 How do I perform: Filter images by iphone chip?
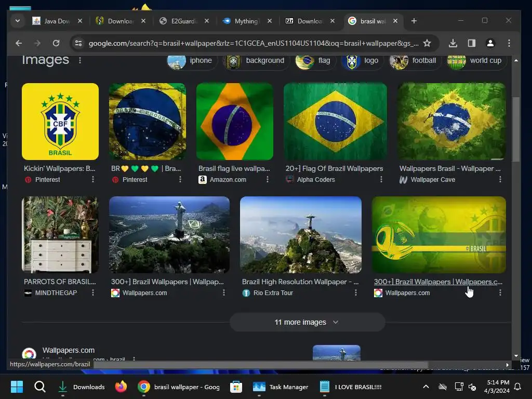(192, 61)
